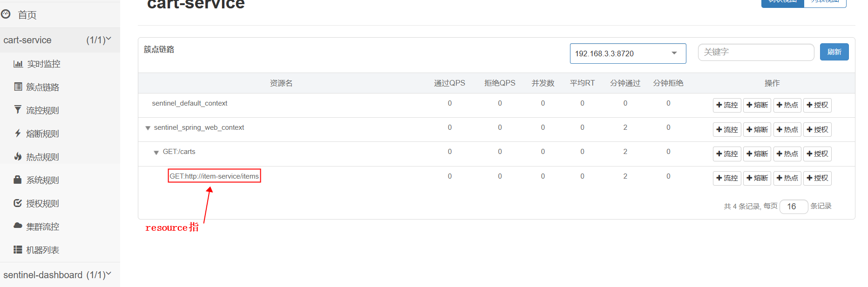
Task: Collapse the GET:/carts tree node
Action: tap(156, 153)
